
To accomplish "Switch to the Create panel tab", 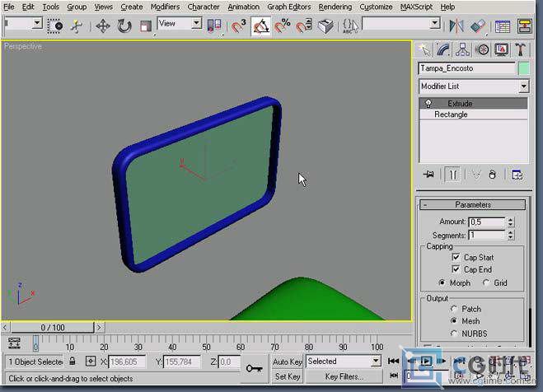I will (424, 49).
